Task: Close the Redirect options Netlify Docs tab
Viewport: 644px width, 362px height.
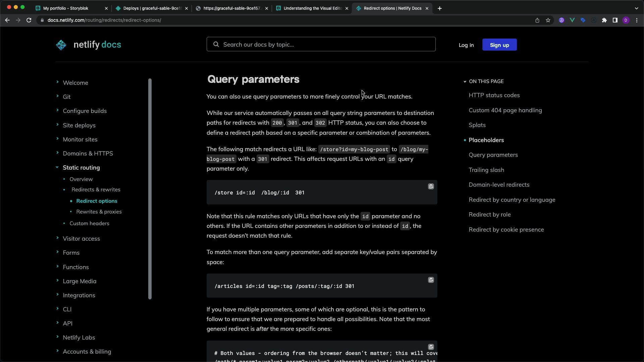Action: 427,8
